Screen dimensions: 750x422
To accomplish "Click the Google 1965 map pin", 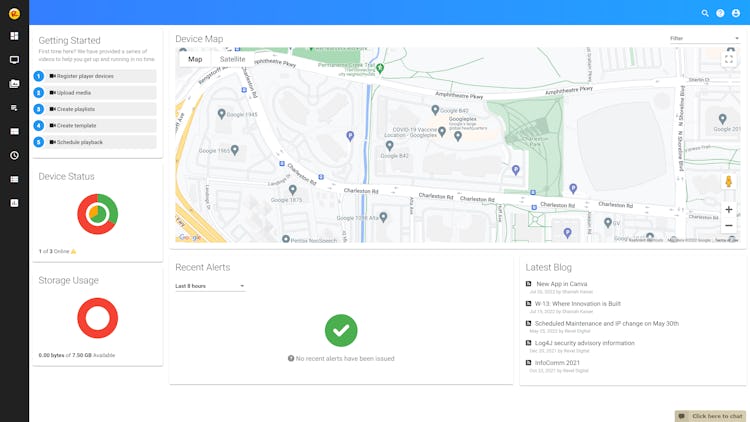I will coord(234,150).
